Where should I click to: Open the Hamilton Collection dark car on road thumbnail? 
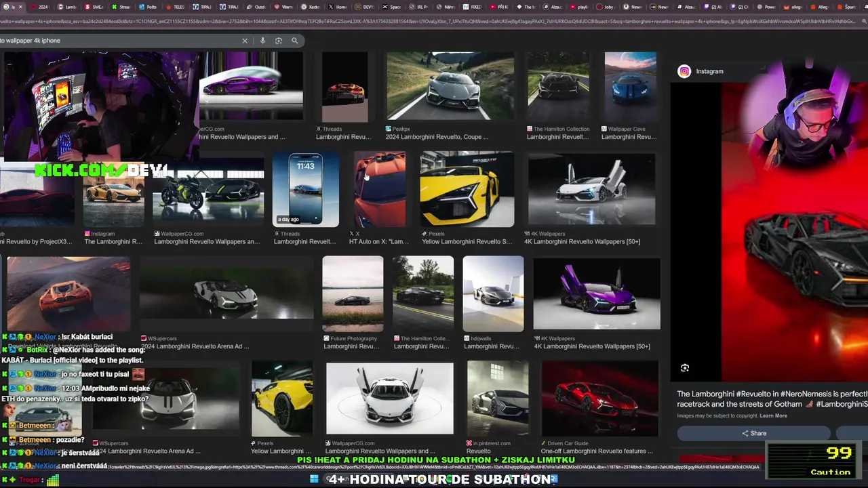pos(422,293)
